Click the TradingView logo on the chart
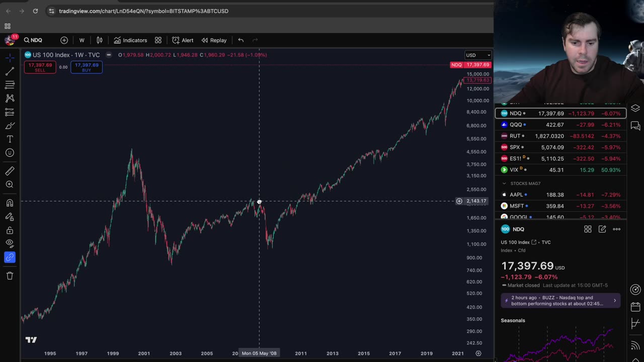Image resolution: width=644 pixels, height=362 pixels. pyautogui.click(x=31, y=340)
